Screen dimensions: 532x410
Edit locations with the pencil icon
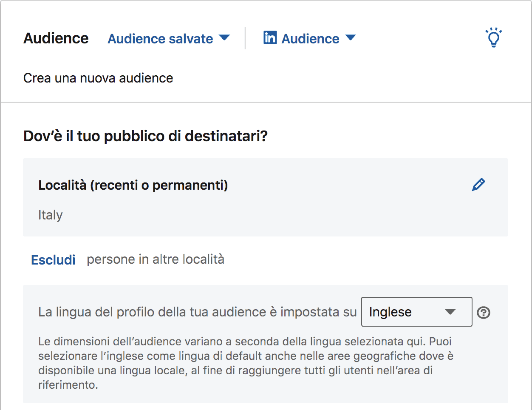pos(478,185)
